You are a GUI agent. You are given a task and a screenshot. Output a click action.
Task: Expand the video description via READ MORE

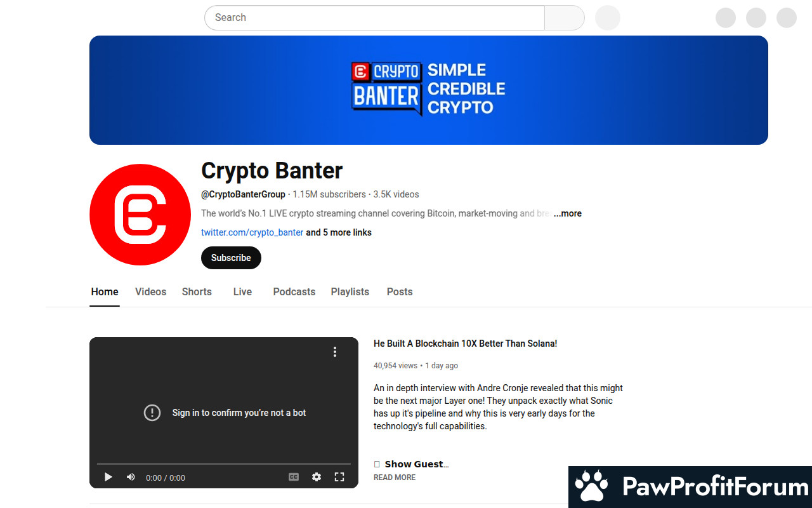(x=395, y=478)
